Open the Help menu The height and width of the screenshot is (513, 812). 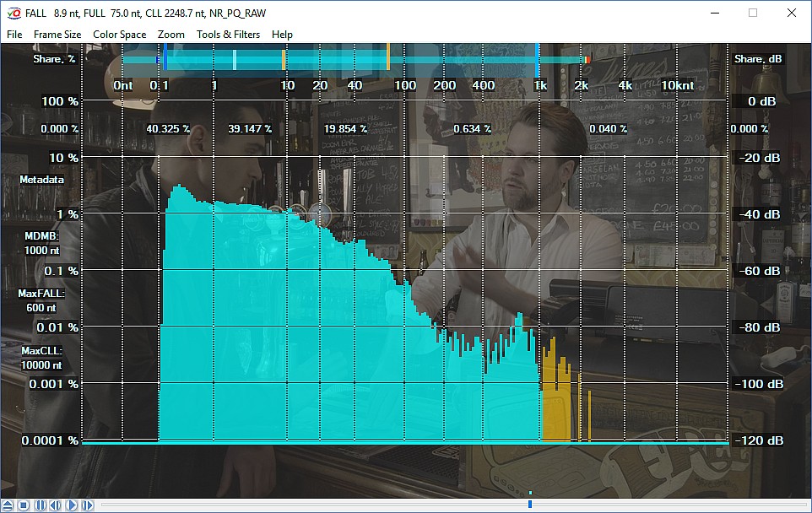(282, 35)
